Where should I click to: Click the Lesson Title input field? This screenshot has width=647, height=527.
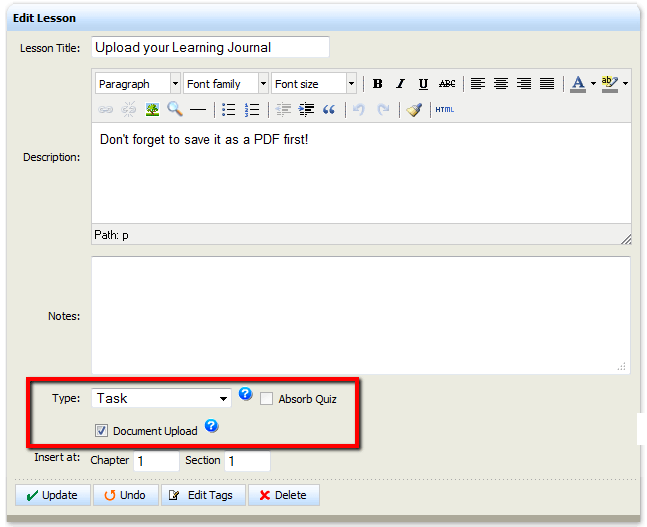[210, 47]
